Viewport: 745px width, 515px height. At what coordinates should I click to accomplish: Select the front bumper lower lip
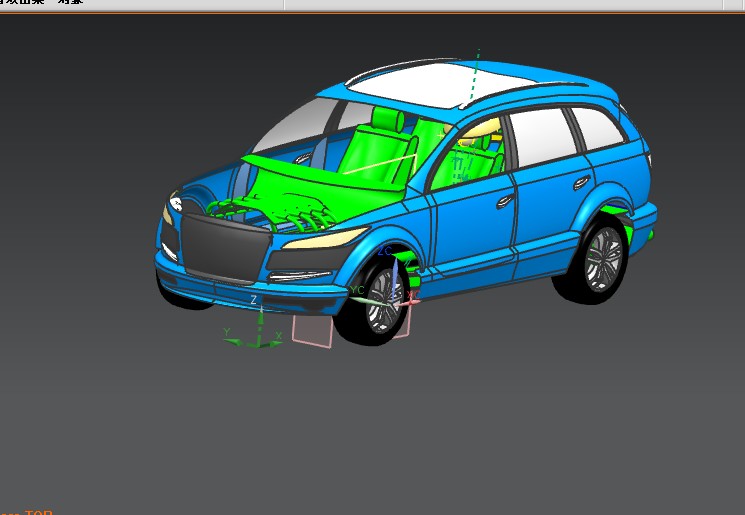(x=252, y=297)
